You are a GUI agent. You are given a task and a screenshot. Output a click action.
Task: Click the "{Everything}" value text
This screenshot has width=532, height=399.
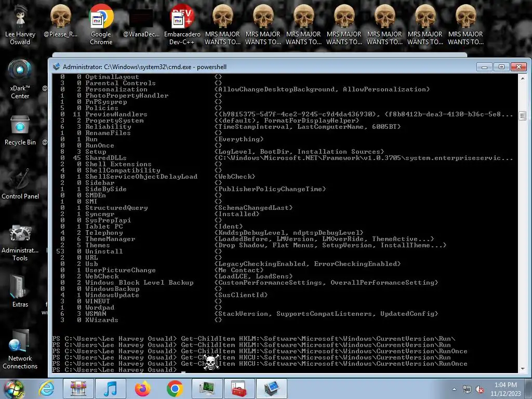pos(239,139)
